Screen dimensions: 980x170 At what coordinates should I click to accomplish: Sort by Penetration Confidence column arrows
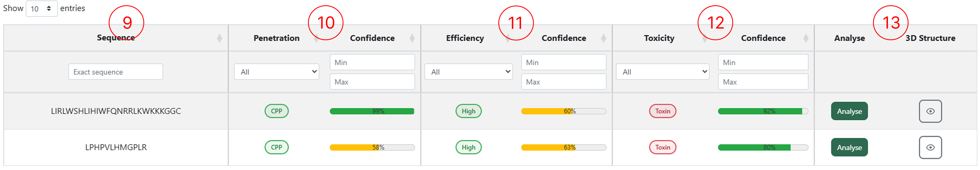[x=412, y=38]
